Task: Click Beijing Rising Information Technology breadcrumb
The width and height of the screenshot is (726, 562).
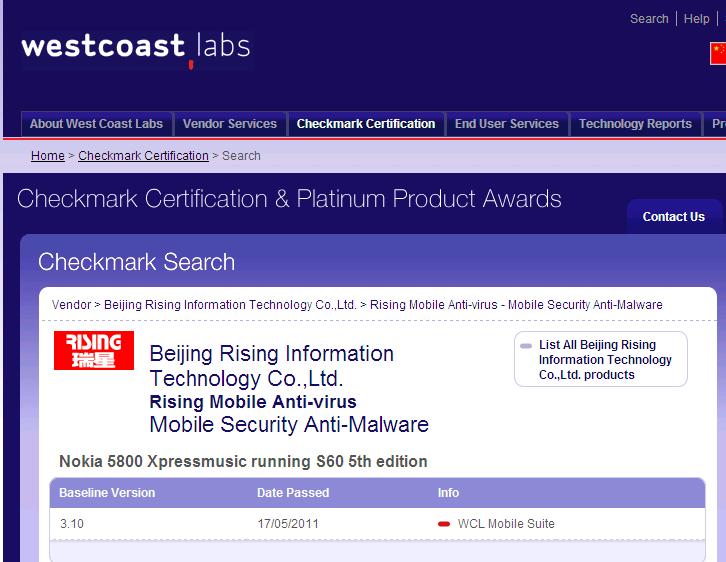Action: [x=230, y=304]
